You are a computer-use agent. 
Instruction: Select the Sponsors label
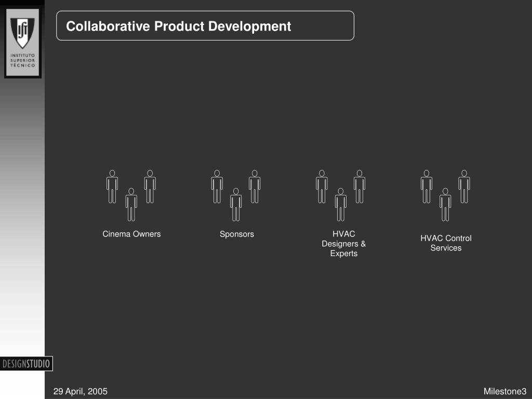[237, 234]
